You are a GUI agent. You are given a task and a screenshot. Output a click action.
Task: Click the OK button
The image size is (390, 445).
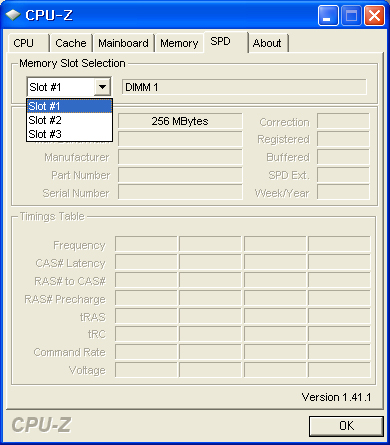(346, 426)
